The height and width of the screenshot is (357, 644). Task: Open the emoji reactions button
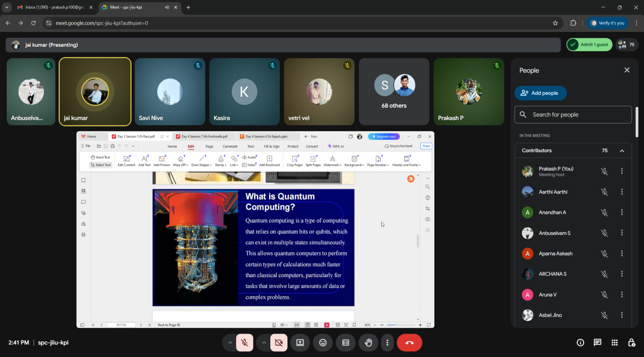coord(323,343)
